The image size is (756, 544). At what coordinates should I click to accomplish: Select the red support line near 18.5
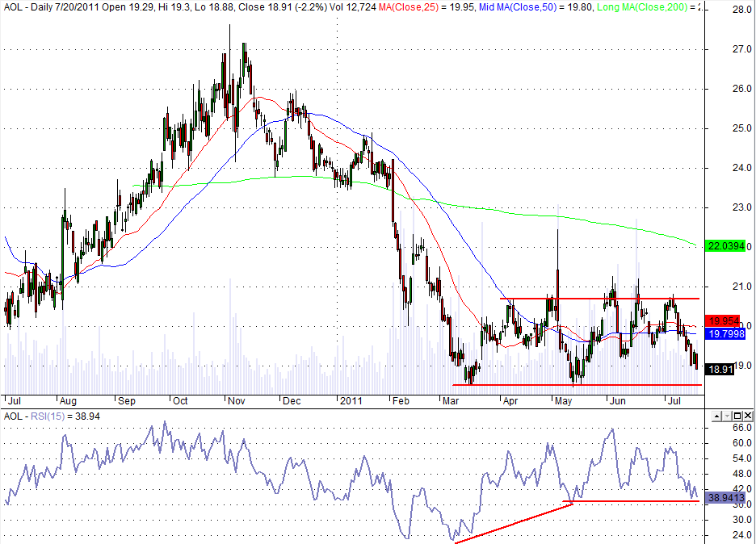pos(577,384)
